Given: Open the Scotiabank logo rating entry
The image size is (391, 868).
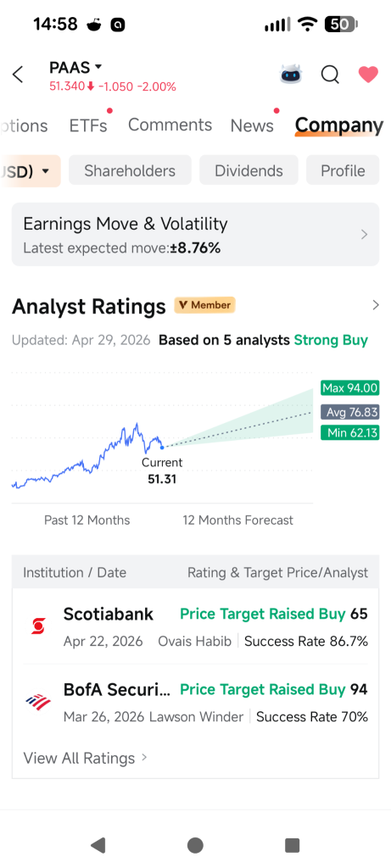Looking at the screenshot, I should coord(38,626).
